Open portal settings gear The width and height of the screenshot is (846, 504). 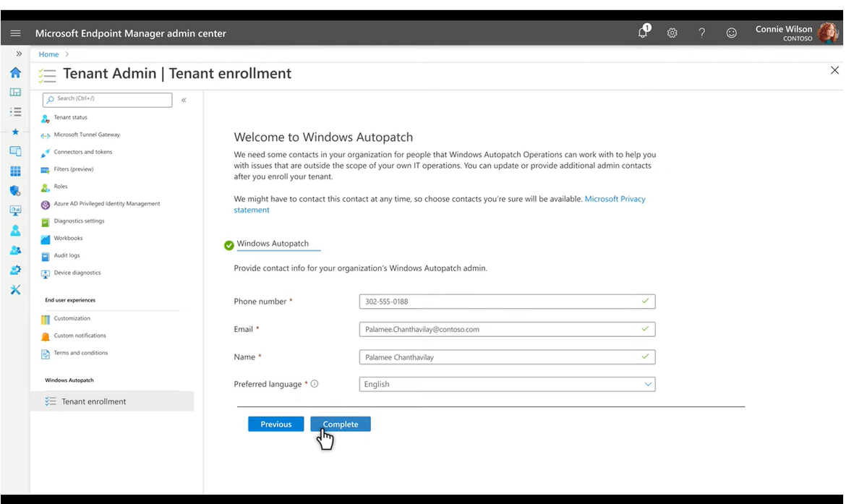tap(672, 33)
